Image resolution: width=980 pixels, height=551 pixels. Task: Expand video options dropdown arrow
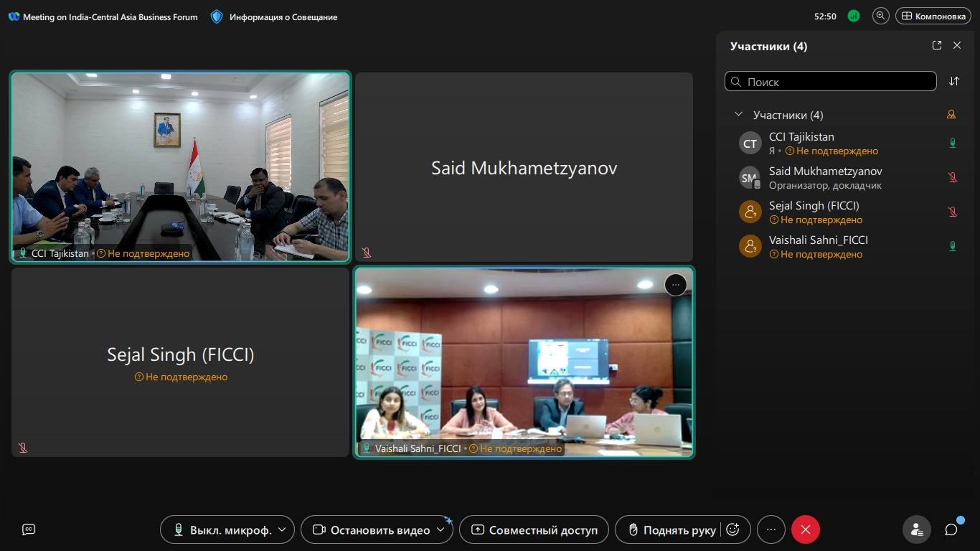tap(441, 530)
